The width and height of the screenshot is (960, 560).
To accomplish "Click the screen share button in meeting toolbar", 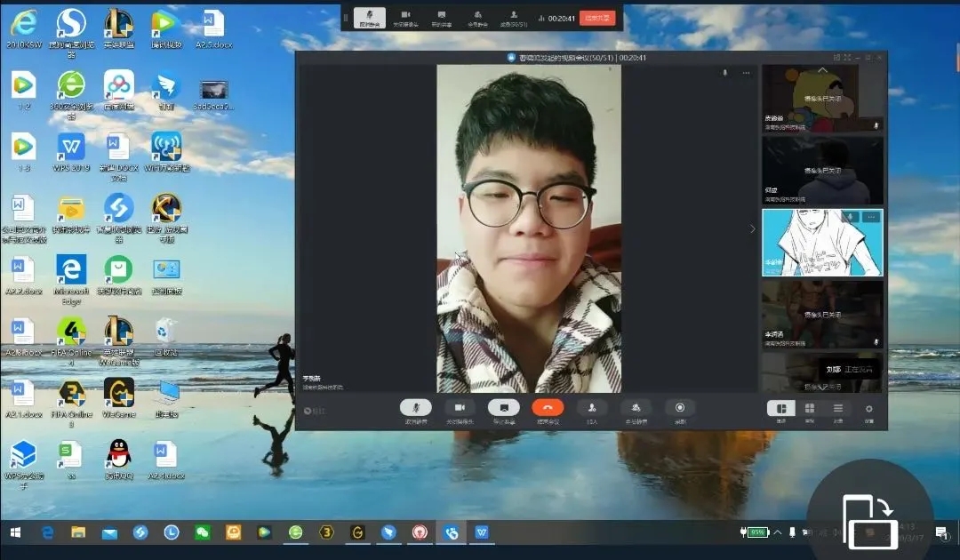I will tap(504, 408).
